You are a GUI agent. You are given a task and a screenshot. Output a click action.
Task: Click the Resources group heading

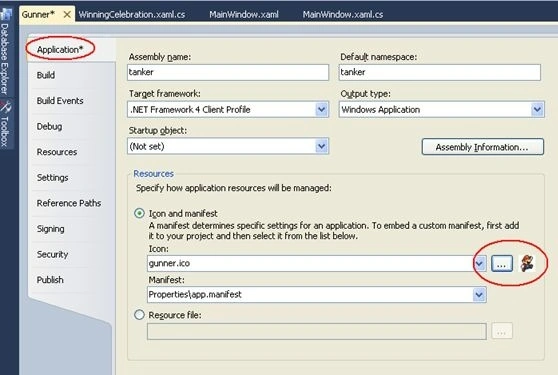click(153, 174)
